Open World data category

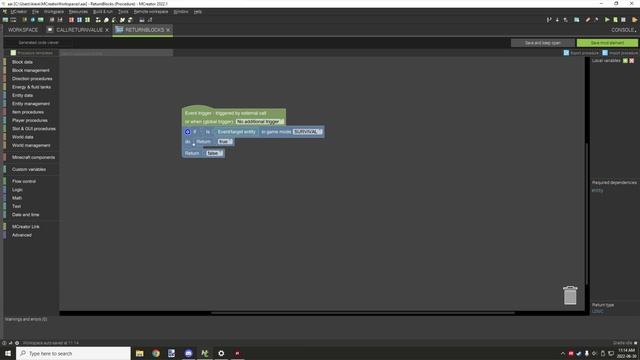[x=22, y=137]
